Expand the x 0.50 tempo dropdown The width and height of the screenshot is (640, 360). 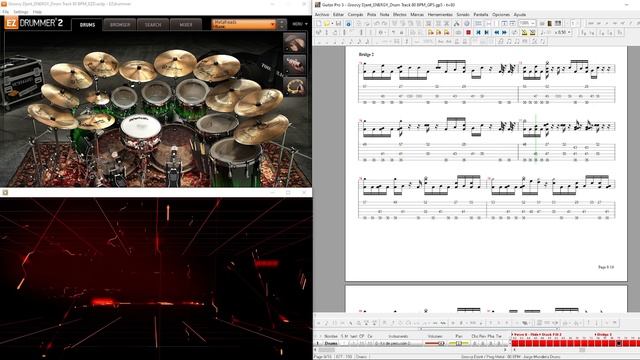(x=569, y=32)
